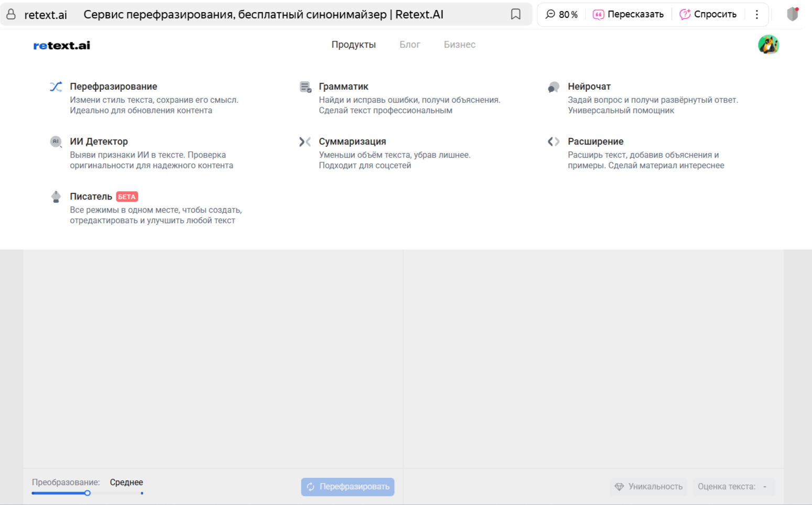Bookmark this page with the bookmark icon

[516, 15]
